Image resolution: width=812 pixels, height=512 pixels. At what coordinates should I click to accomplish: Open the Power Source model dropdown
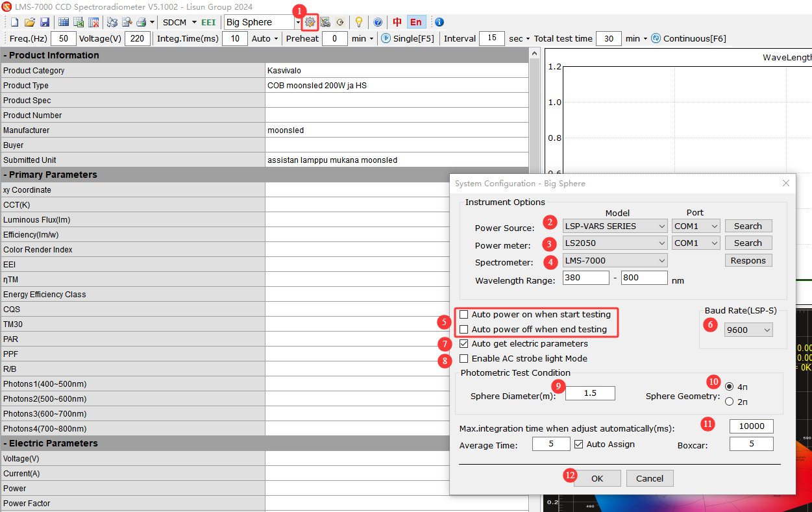(x=615, y=226)
